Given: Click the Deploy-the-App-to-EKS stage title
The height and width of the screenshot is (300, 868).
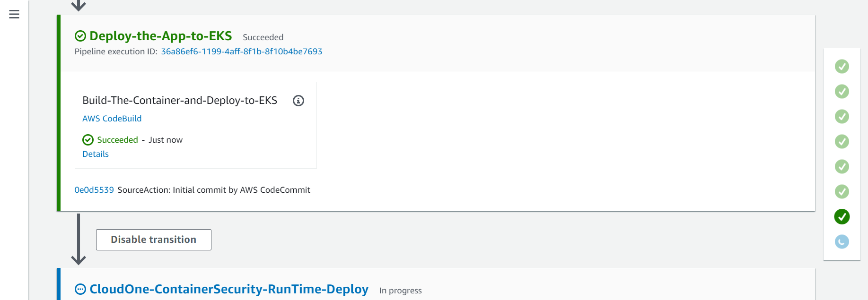Looking at the screenshot, I should click(161, 36).
